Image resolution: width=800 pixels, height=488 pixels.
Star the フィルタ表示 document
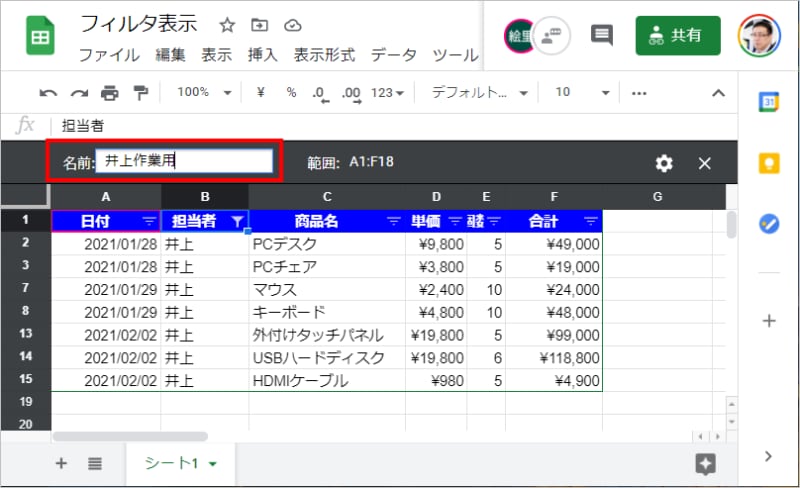coord(227,25)
